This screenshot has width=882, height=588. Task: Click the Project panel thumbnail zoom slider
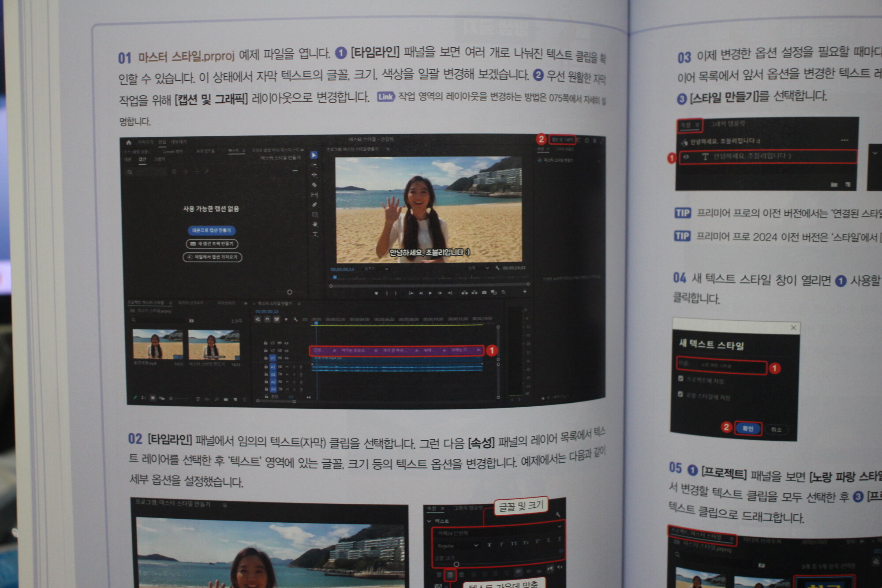[x=171, y=399]
